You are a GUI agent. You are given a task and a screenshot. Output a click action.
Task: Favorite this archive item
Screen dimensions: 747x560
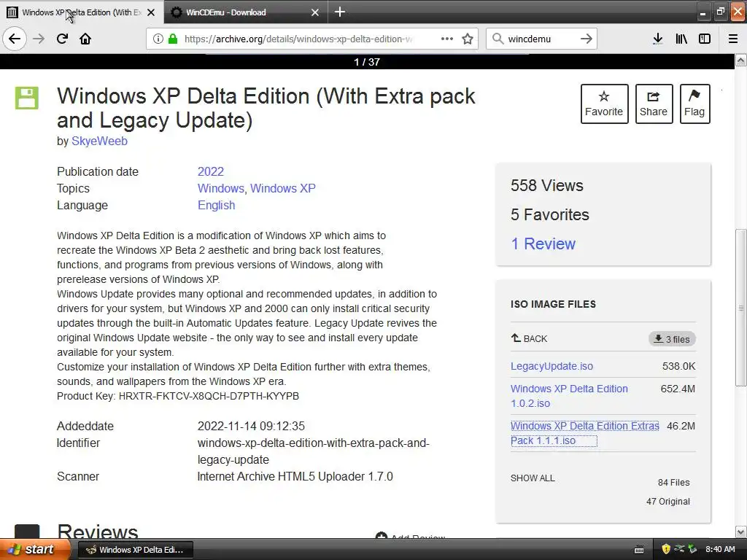[x=604, y=104]
